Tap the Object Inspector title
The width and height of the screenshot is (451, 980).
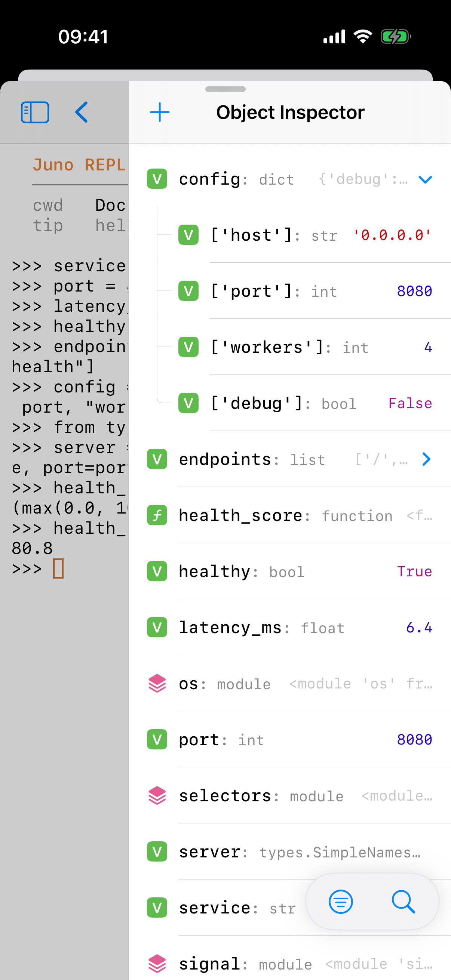click(291, 112)
